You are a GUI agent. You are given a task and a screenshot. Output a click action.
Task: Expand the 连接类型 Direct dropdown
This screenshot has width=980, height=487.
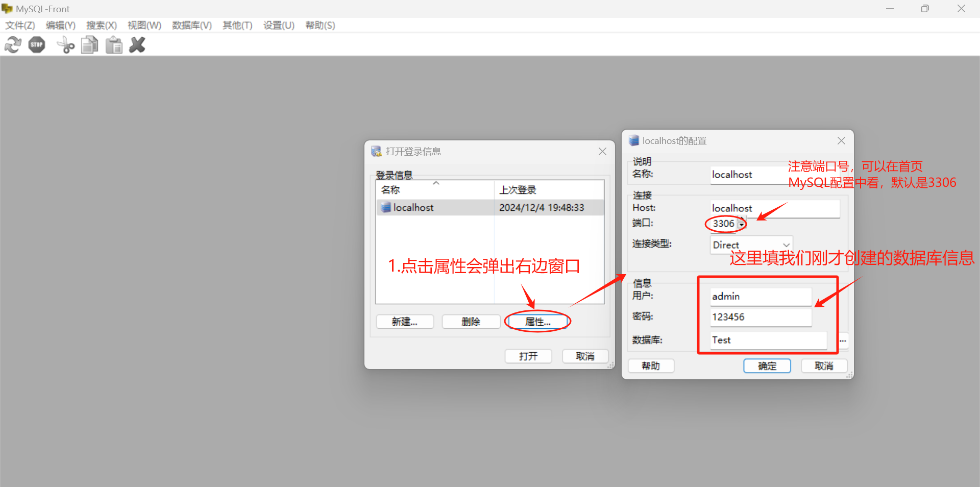(x=786, y=245)
